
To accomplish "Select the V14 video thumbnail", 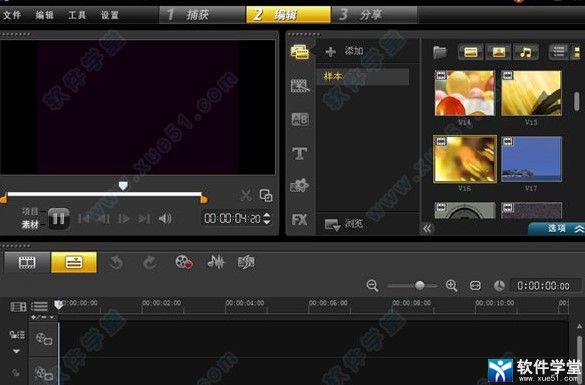I will coord(465,93).
